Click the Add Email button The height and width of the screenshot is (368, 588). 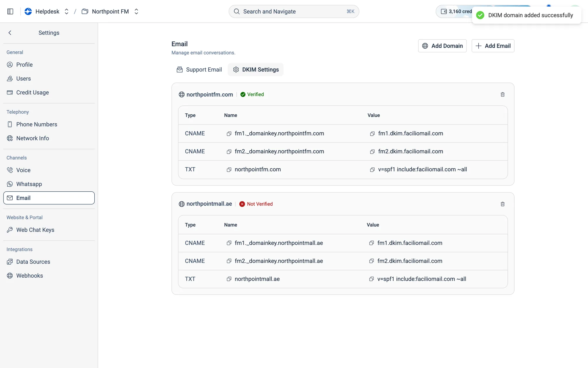tap(493, 46)
